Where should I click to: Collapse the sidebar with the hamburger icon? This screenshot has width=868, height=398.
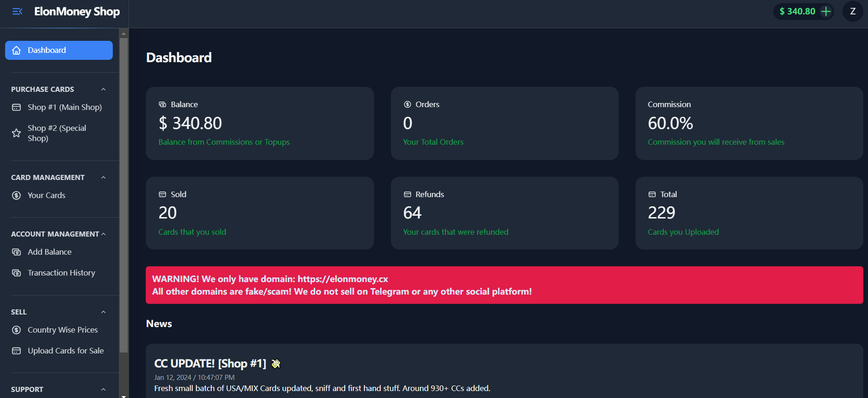17,12
